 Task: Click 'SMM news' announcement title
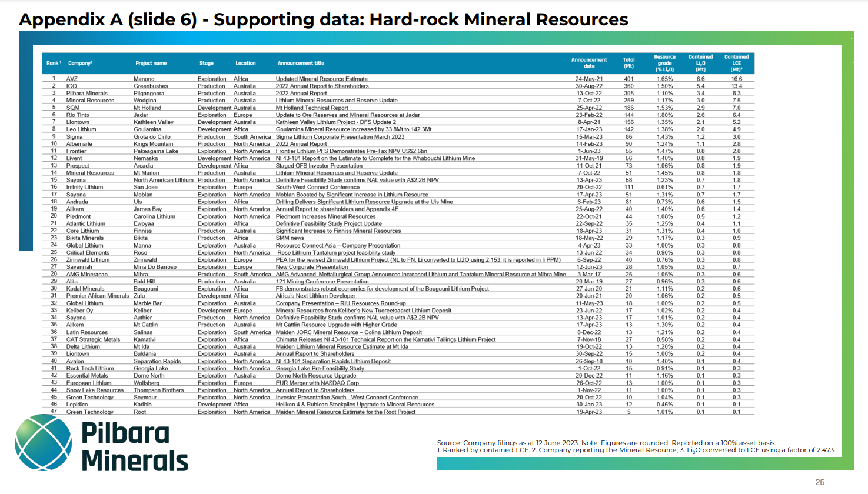[290, 238]
